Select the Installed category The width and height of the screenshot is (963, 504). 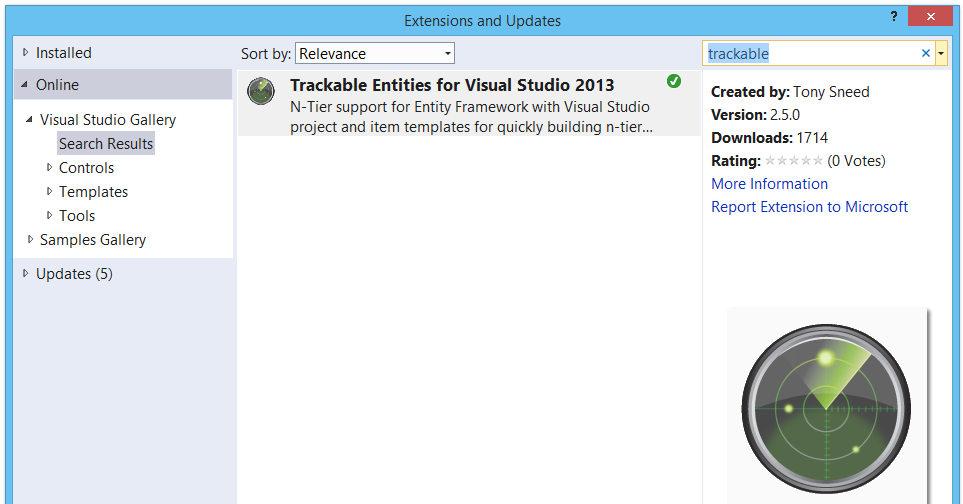click(64, 53)
